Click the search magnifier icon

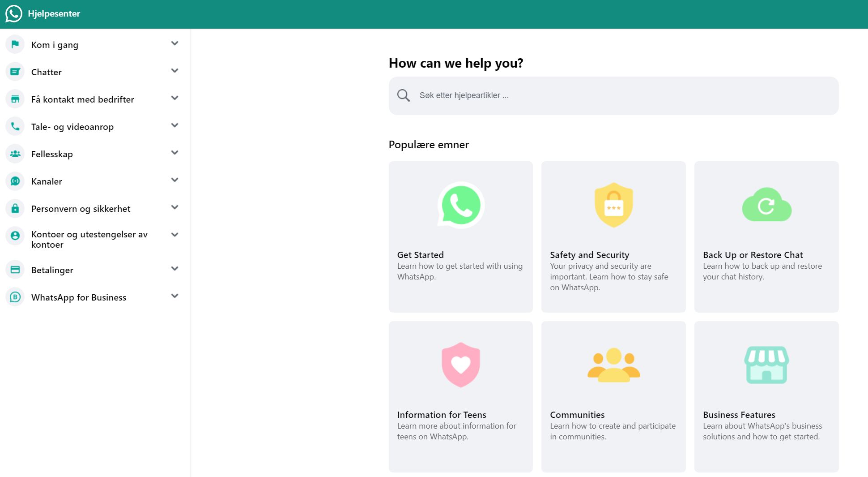click(x=404, y=95)
